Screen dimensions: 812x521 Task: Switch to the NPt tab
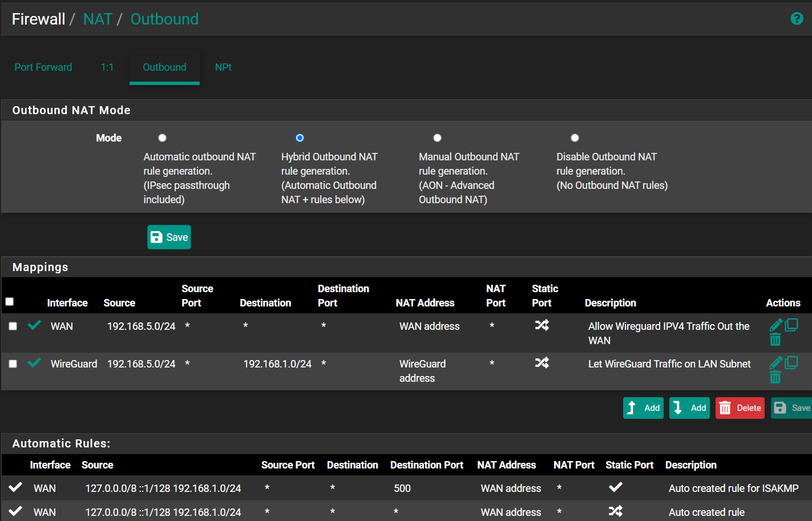223,67
